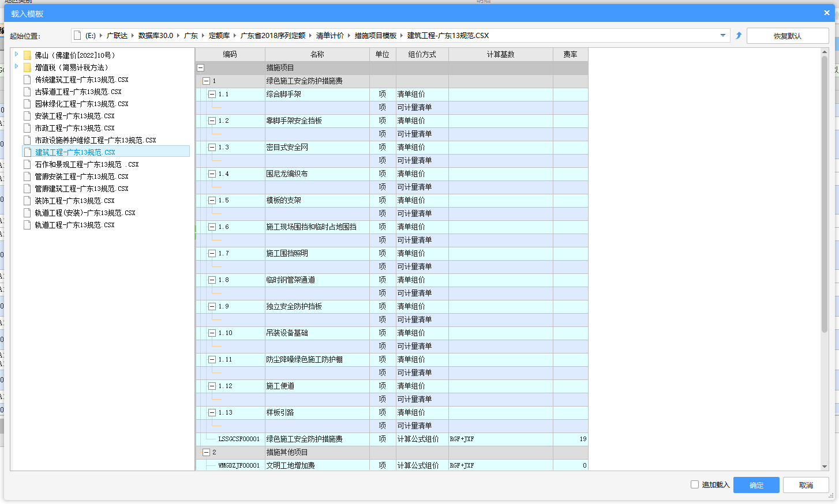Confirm with the 确定 button
839x504 pixels.
point(756,485)
